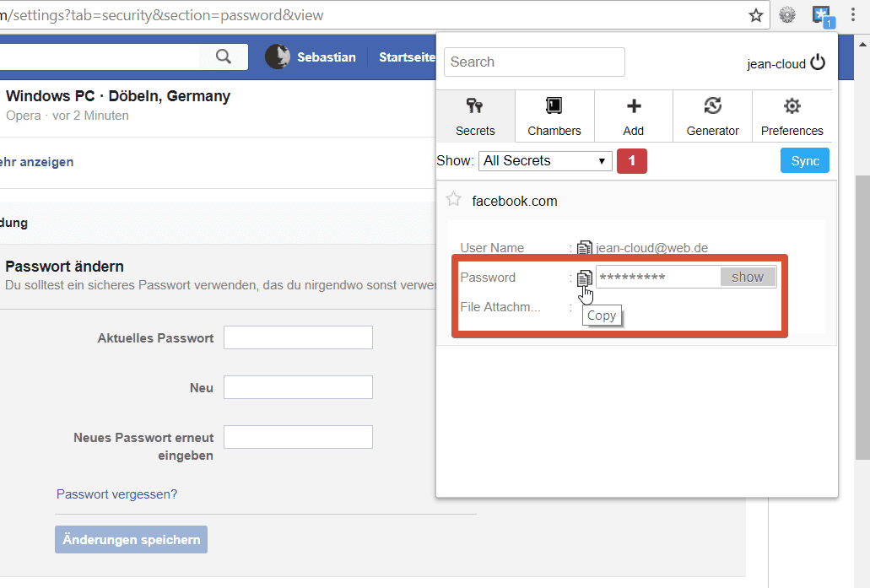Switch to the Chambers tab
The width and height of the screenshot is (870, 588).
(554, 116)
